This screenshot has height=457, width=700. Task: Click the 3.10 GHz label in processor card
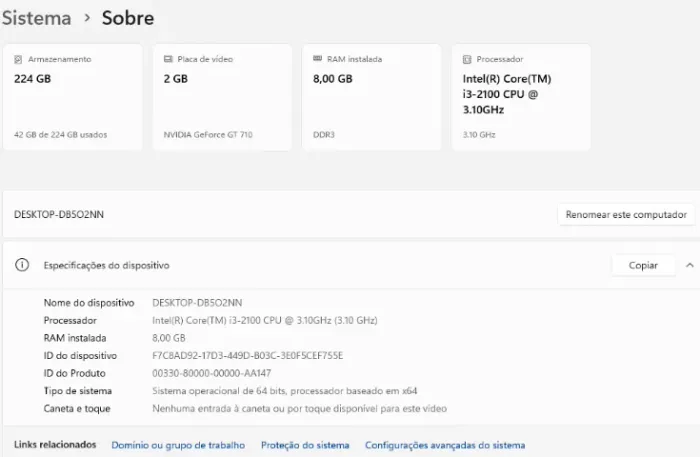(x=479, y=135)
